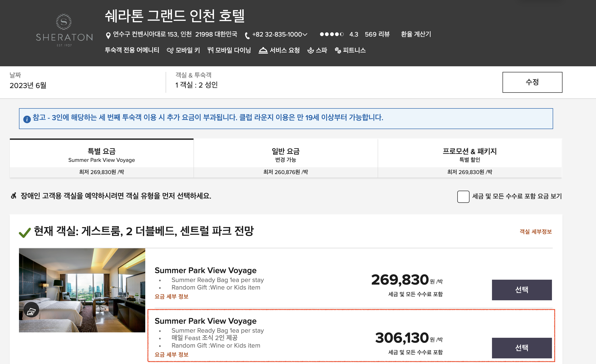Open 환율 계산기 currency calculator
This screenshot has width=596, height=364.
[x=416, y=34]
